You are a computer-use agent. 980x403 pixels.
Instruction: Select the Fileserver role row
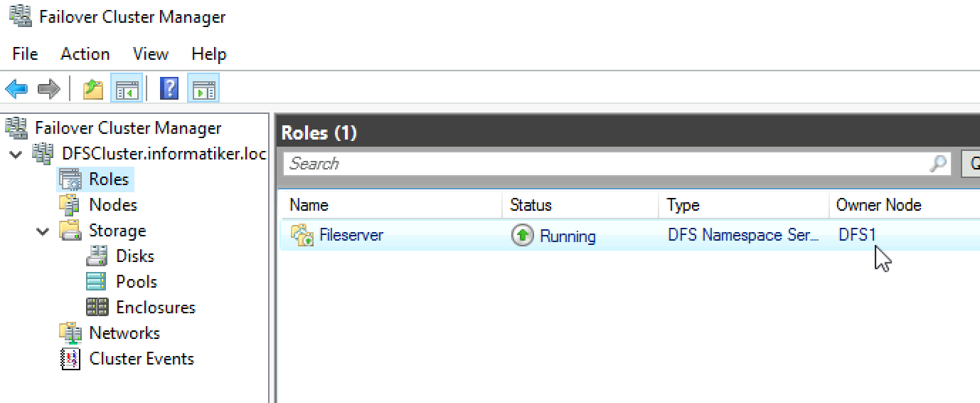pos(629,236)
